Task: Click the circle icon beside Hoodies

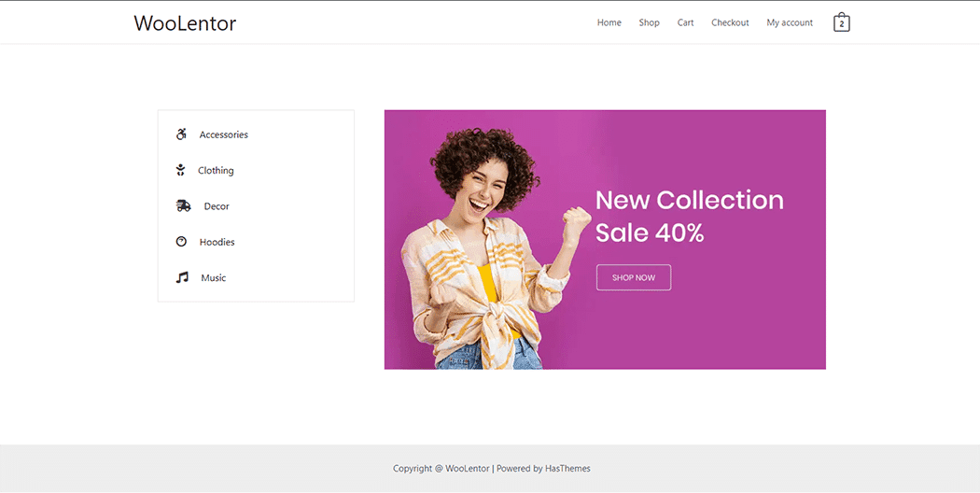Action: (181, 242)
